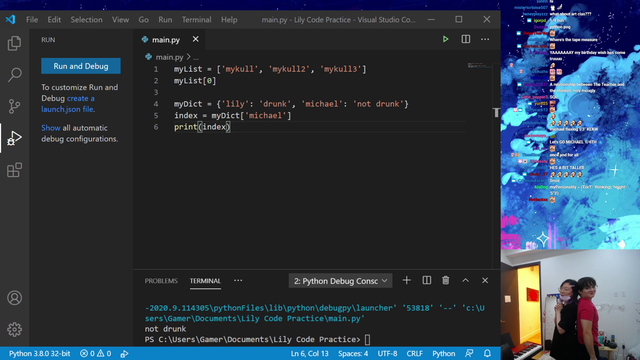Open errors and warnings count in status bar
The height and width of the screenshot is (360, 640).
96,353
